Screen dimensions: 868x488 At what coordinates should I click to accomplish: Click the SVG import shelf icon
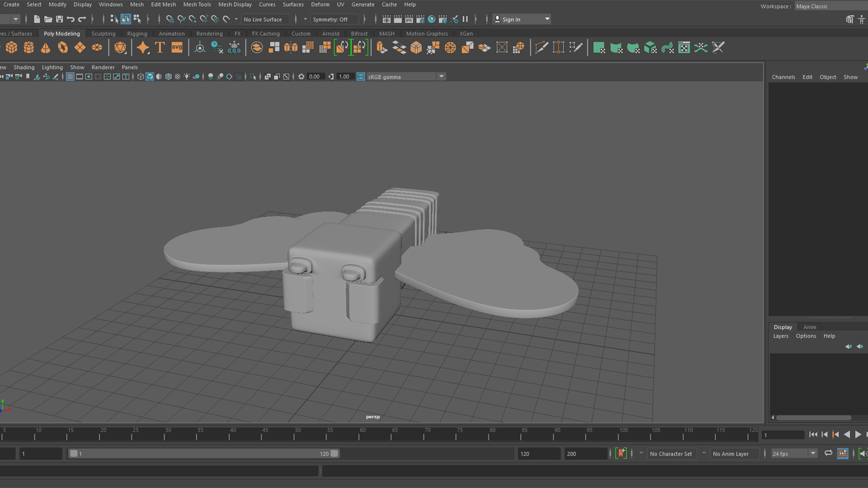click(177, 47)
